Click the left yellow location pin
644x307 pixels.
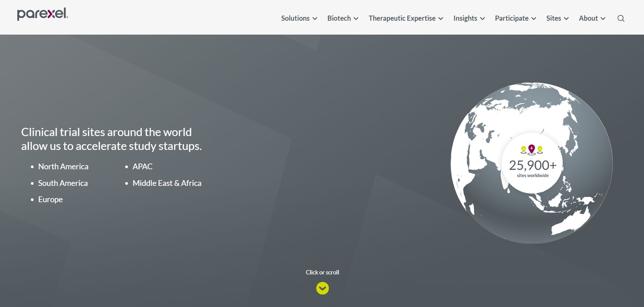coord(524,149)
